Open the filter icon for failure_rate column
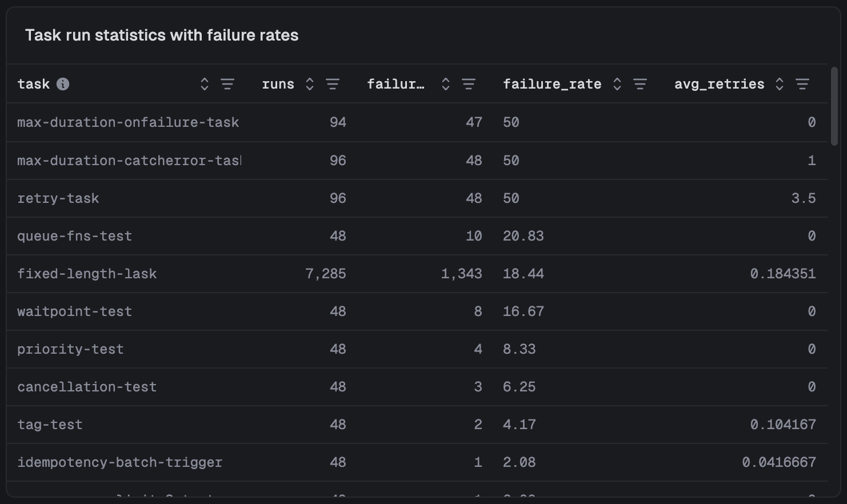 click(x=640, y=83)
